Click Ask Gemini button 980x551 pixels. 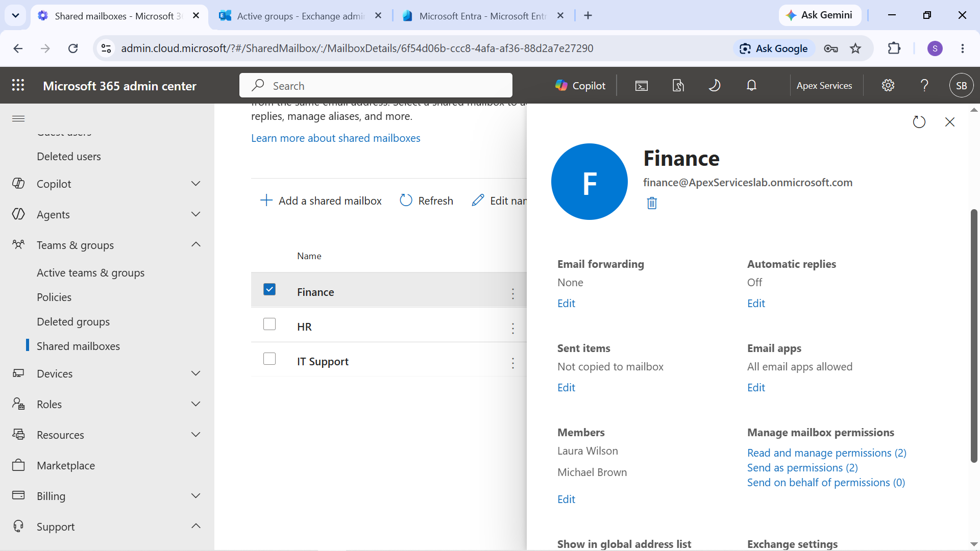click(820, 15)
